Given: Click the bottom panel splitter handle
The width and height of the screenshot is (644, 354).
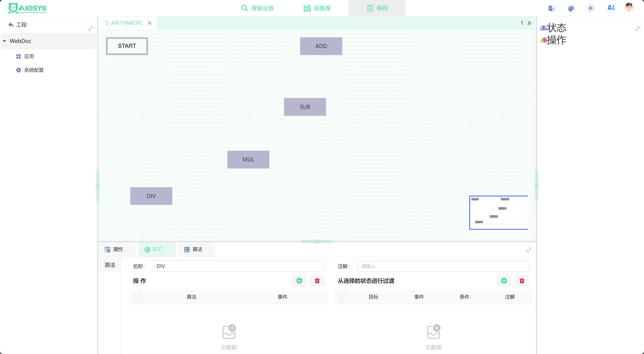Looking at the screenshot, I should tap(317, 242).
